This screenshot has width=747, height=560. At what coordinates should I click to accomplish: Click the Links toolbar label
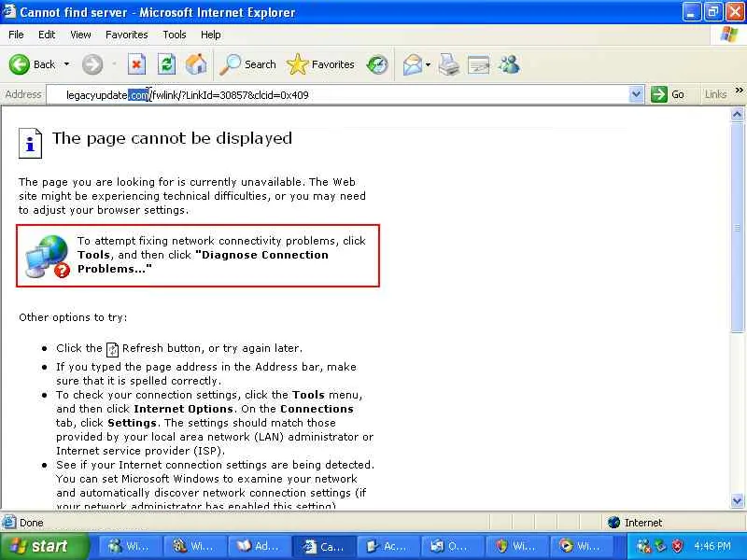pyautogui.click(x=715, y=95)
